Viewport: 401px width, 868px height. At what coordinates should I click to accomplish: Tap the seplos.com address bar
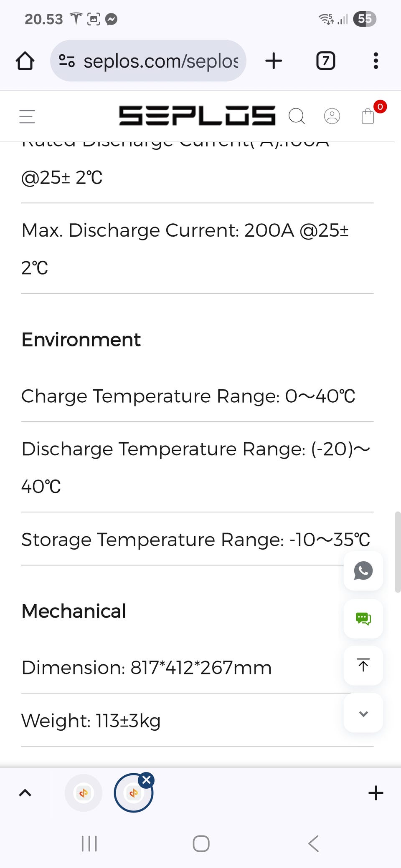tap(160, 61)
